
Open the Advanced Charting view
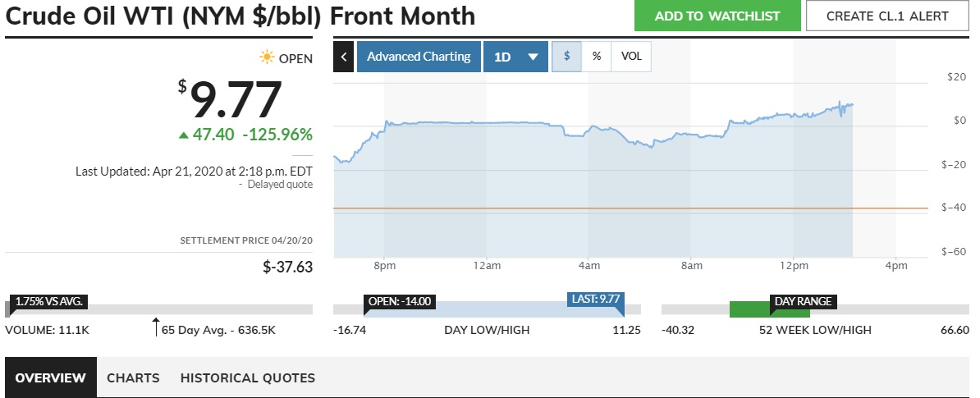click(419, 57)
